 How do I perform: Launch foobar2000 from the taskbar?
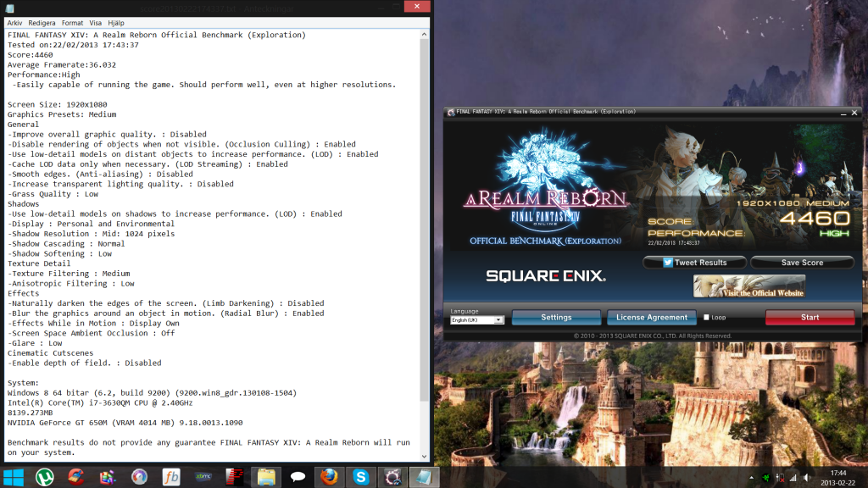171,476
